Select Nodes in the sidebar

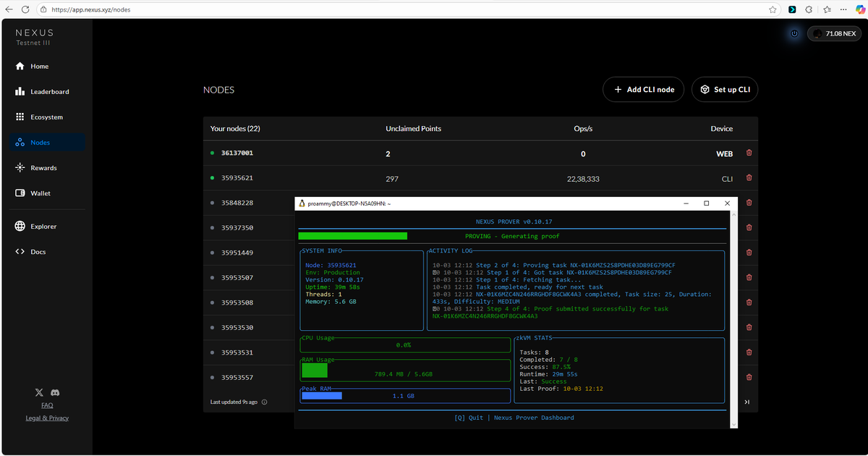click(x=48, y=143)
